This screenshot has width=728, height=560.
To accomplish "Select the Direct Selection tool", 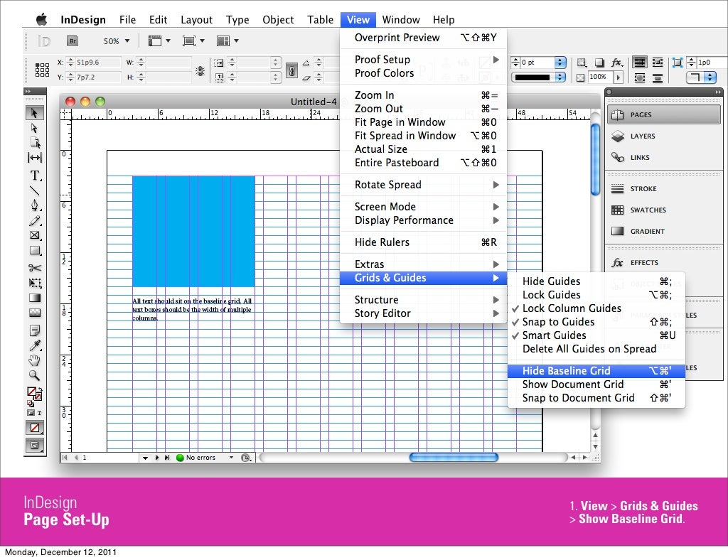I will click(x=34, y=128).
